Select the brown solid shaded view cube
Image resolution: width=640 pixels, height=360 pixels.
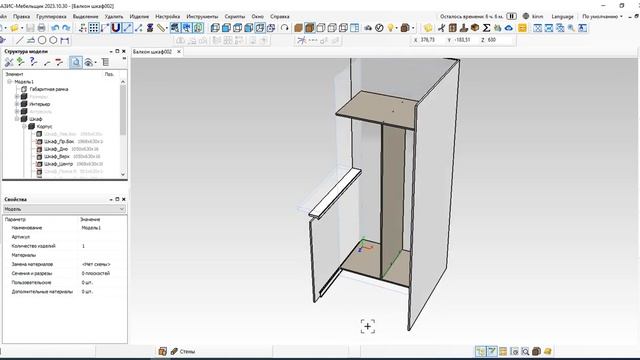click(298, 28)
